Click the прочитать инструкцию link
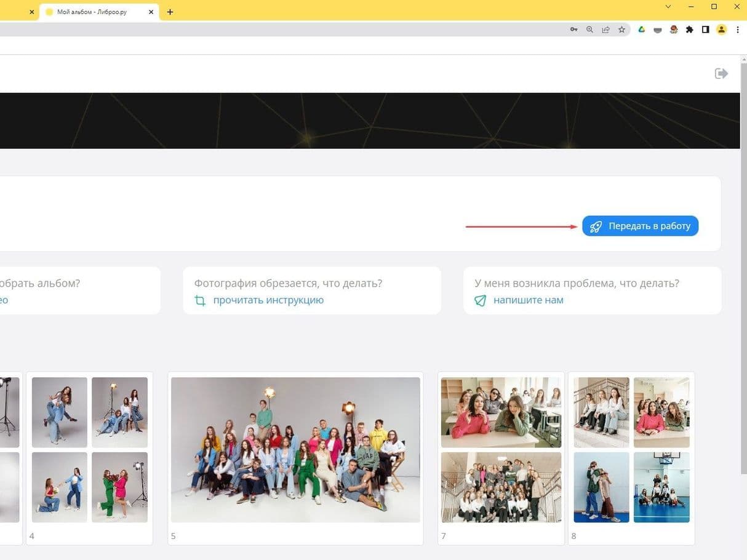 268,300
